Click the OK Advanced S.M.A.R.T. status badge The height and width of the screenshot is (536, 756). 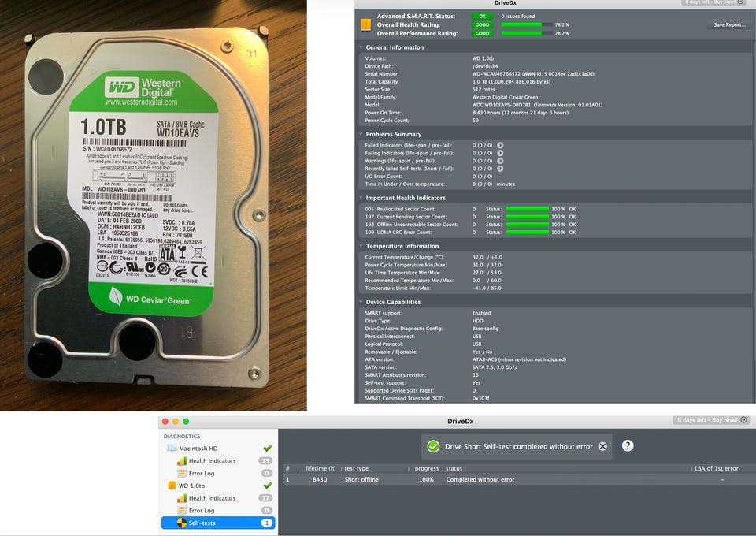(x=482, y=16)
